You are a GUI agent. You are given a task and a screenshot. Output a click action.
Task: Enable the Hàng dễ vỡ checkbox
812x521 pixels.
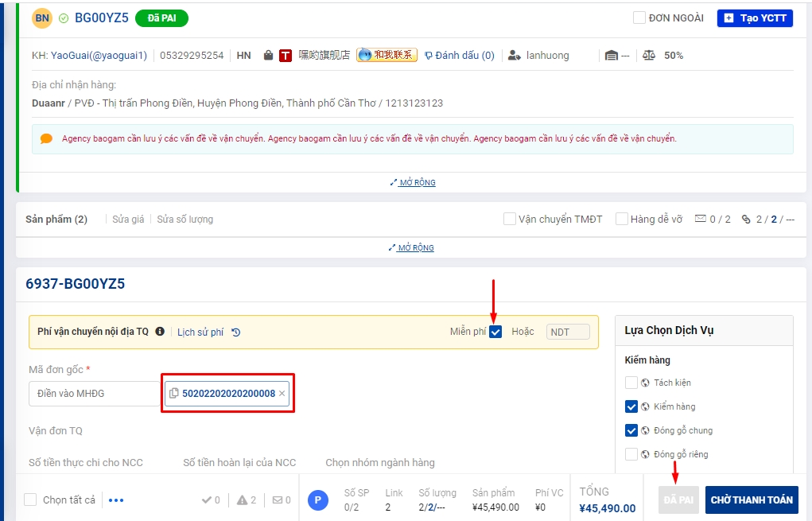[x=622, y=220]
